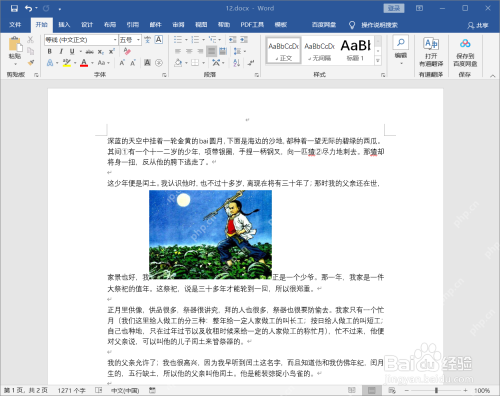Open the 编辑 Editing menu button
Screen dimensions: 500x396
pyautogui.click(x=401, y=50)
